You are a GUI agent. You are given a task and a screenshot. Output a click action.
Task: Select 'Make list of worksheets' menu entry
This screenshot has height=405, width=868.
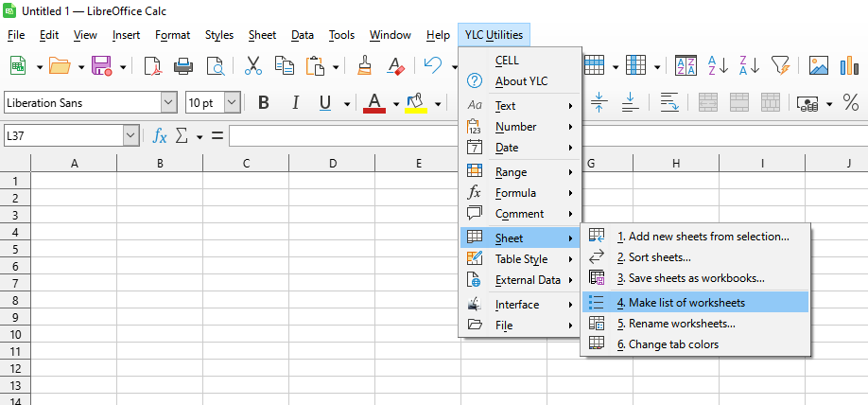pyautogui.click(x=686, y=303)
